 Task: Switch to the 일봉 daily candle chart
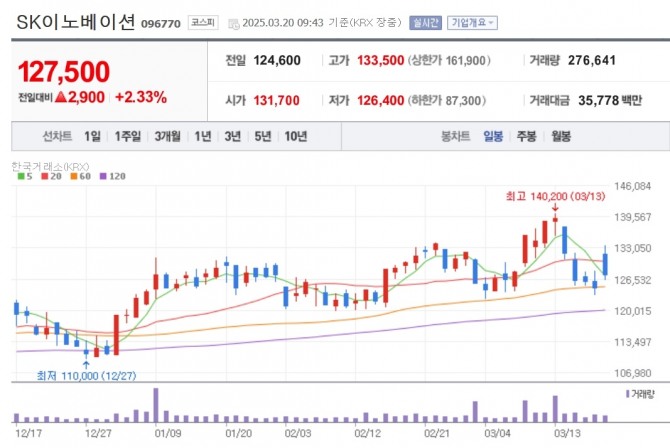pyautogui.click(x=493, y=136)
